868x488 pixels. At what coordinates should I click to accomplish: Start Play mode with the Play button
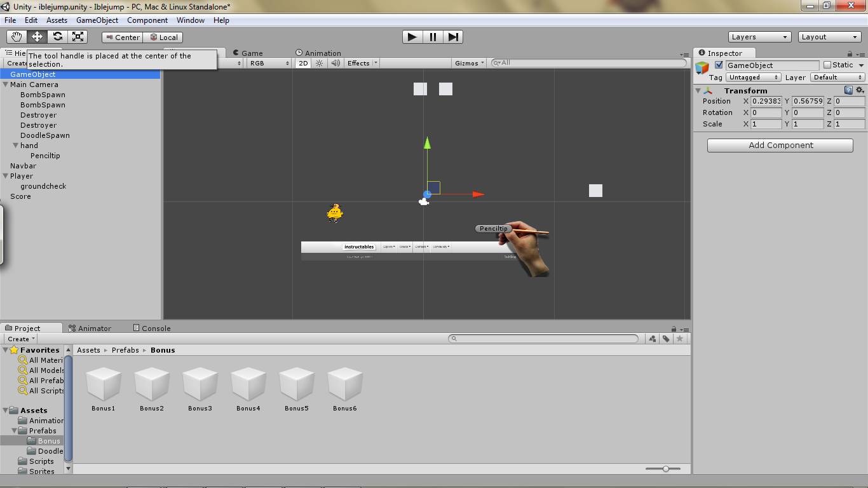[412, 37]
